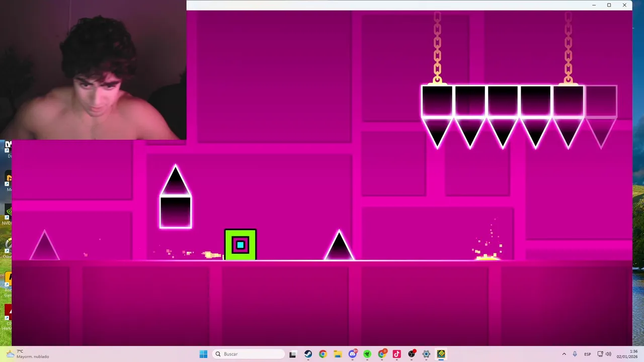The height and width of the screenshot is (362, 644).
Task: Open the volume speaker icon
Action: tap(608, 354)
